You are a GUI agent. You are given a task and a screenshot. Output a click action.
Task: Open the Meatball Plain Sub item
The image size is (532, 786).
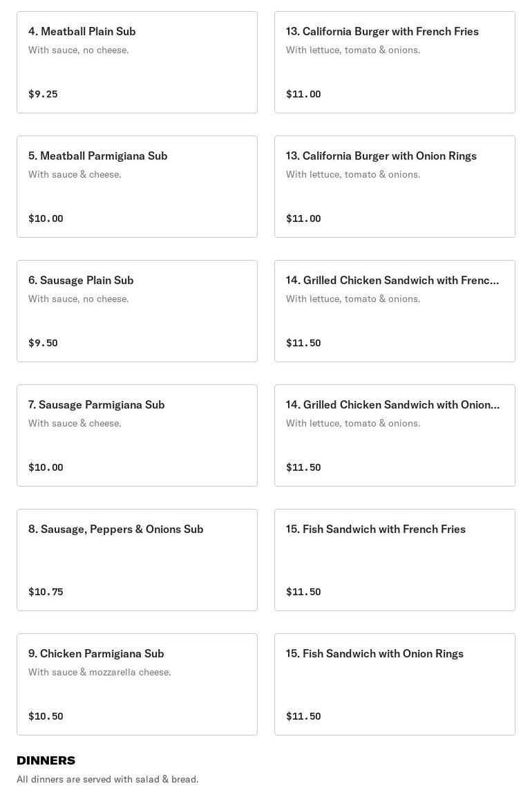(137, 62)
